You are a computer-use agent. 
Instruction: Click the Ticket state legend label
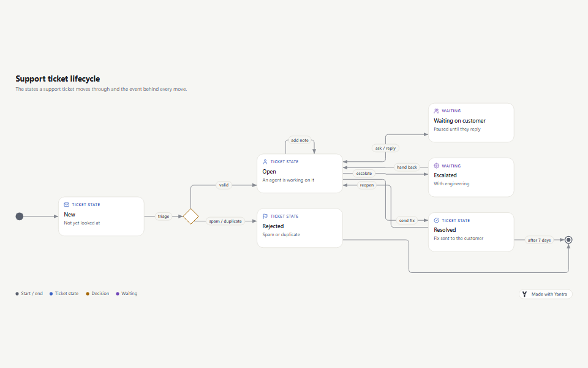click(67, 294)
